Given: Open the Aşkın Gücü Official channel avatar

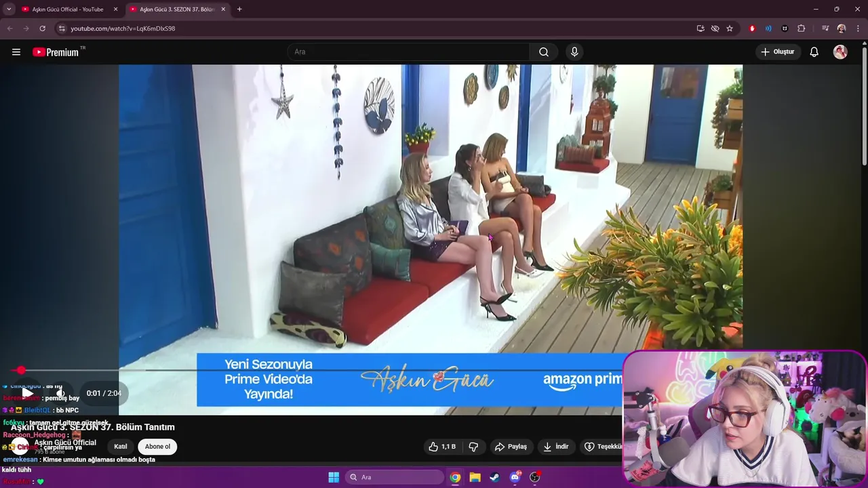Looking at the screenshot, I should click(20, 446).
